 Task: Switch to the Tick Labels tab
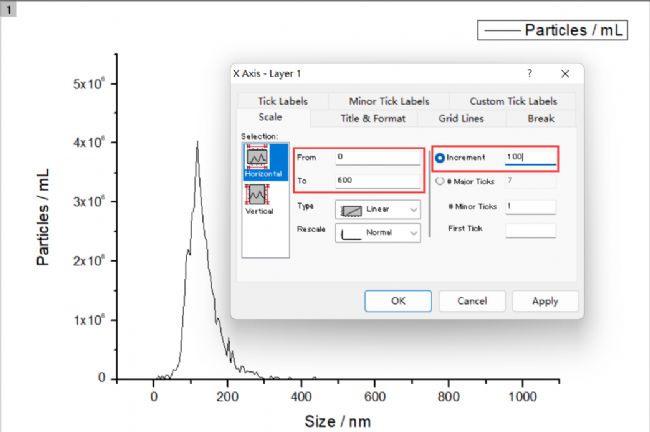283,101
